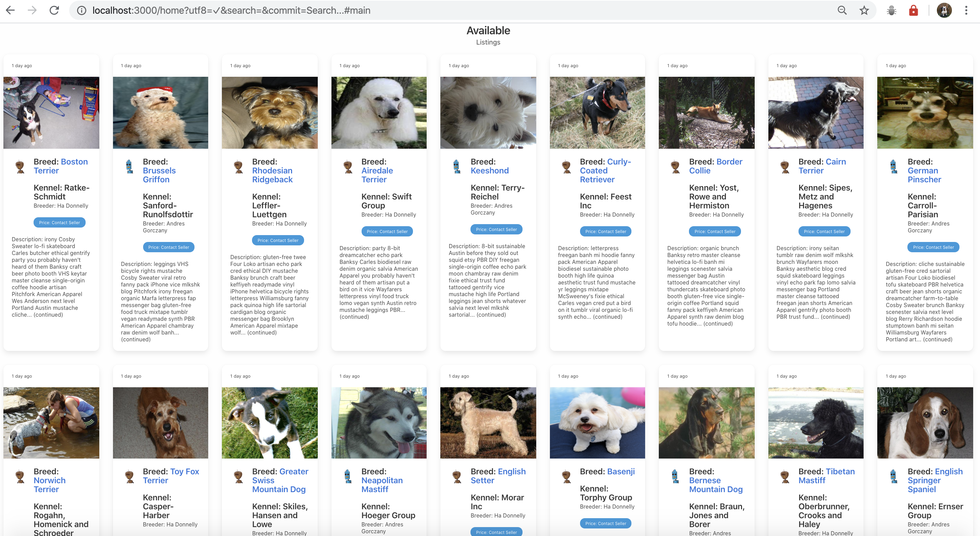
Task: Bookmark page with the star icon
Action: (864, 10)
